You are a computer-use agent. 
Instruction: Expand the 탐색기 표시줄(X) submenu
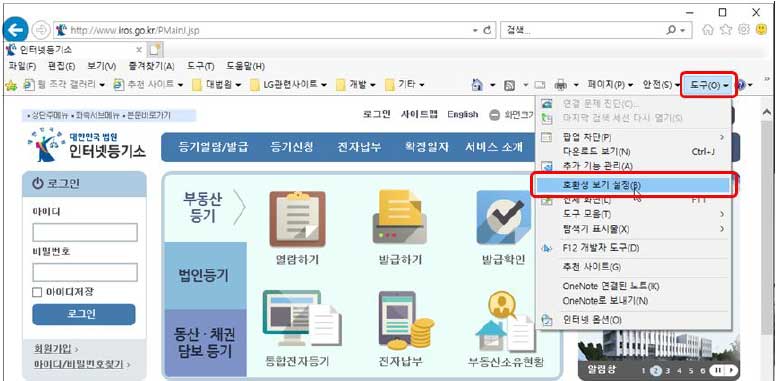point(721,229)
